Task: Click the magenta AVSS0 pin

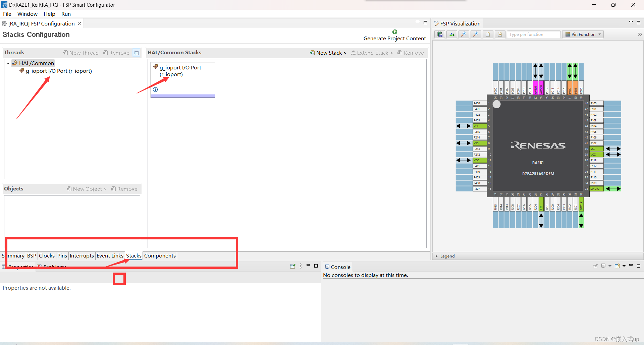Action: pos(536,88)
